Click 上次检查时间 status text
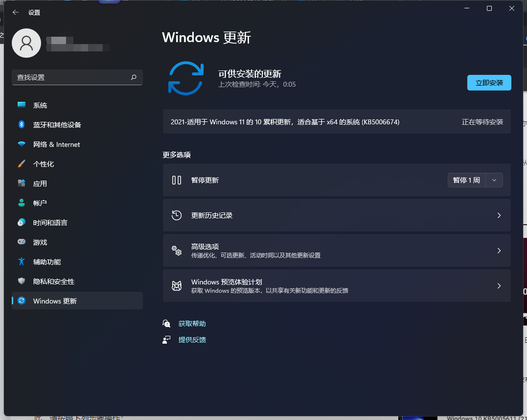The width and height of the screenshot is (527, 420). tap(257, 84)
